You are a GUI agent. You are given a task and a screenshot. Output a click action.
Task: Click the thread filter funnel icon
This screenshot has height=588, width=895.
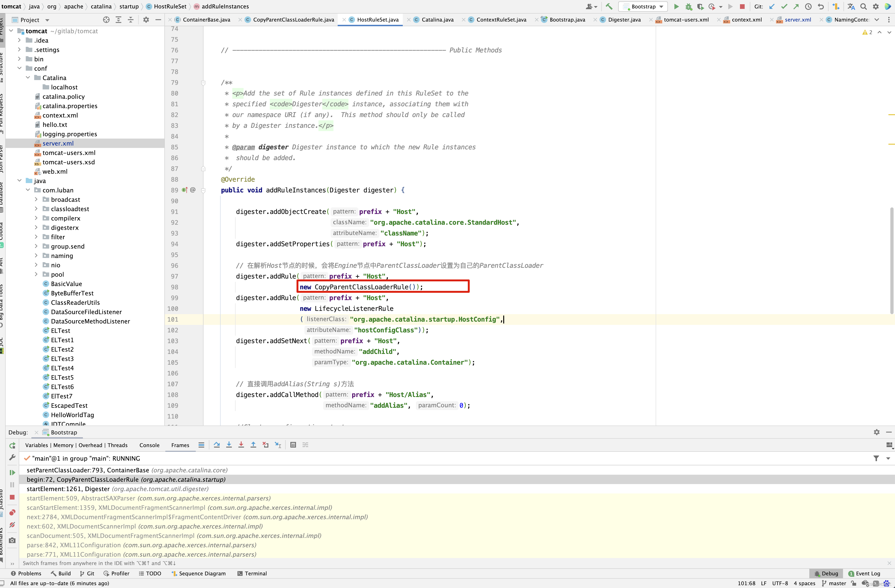[876, 458]
